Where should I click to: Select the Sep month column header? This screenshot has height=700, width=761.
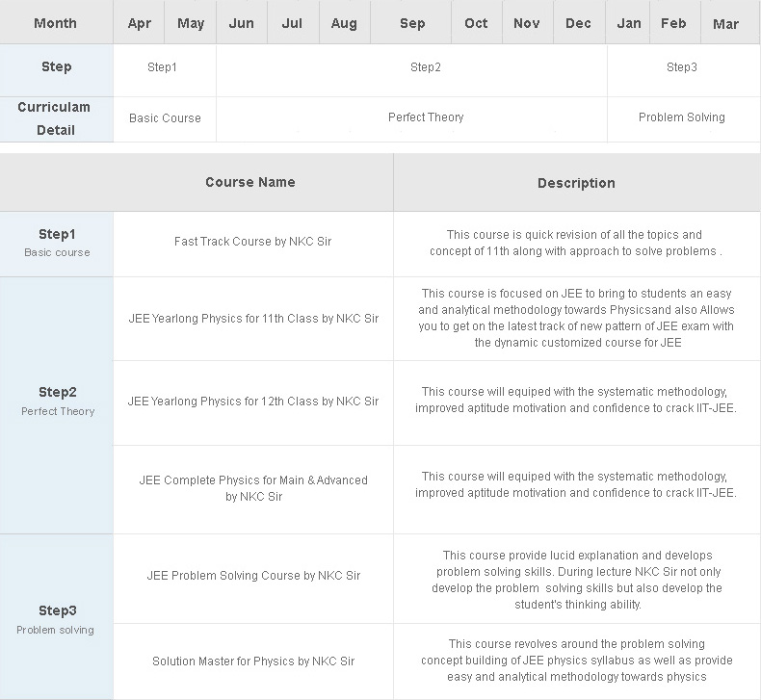click(411, 22)
